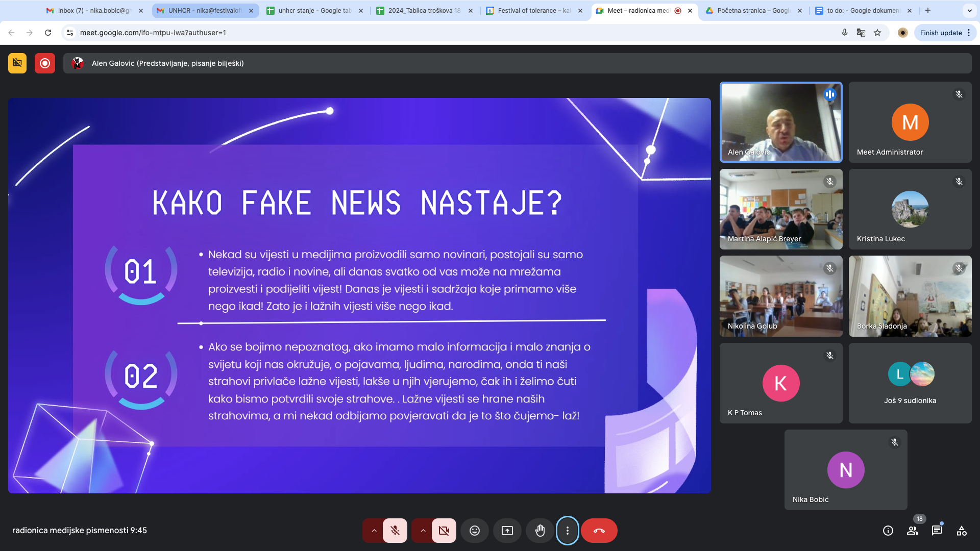
Task: Open the Još 9 sudionika tile
Action: coord(910,383)
